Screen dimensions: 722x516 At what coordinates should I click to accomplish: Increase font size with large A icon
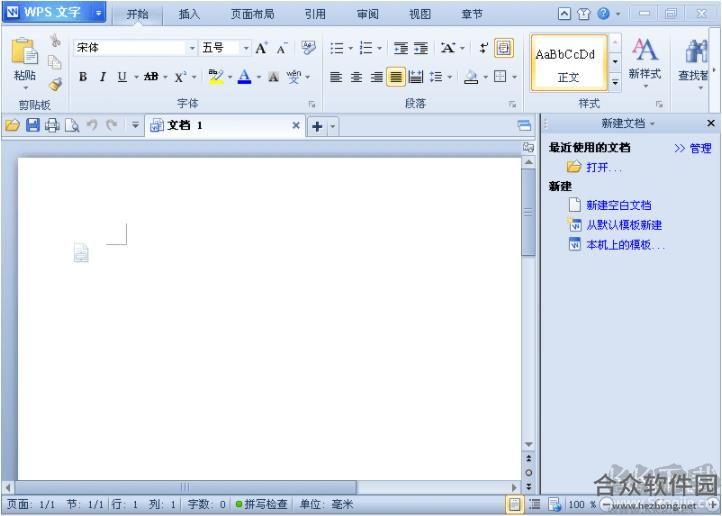click(x=261, y=48)
